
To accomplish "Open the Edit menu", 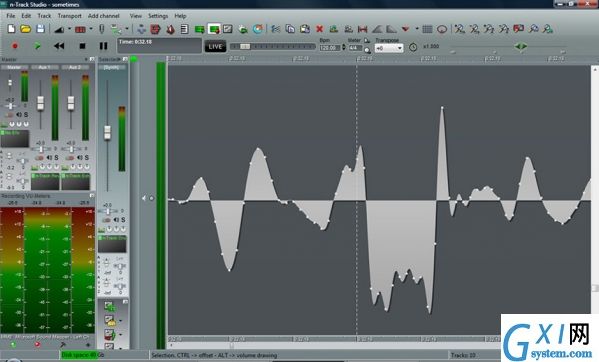I will click(26, 16).
